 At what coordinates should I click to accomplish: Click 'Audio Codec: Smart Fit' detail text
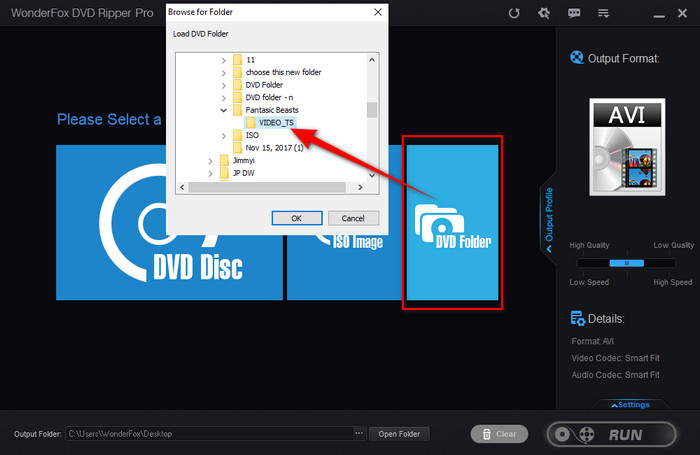pos(615,375)
